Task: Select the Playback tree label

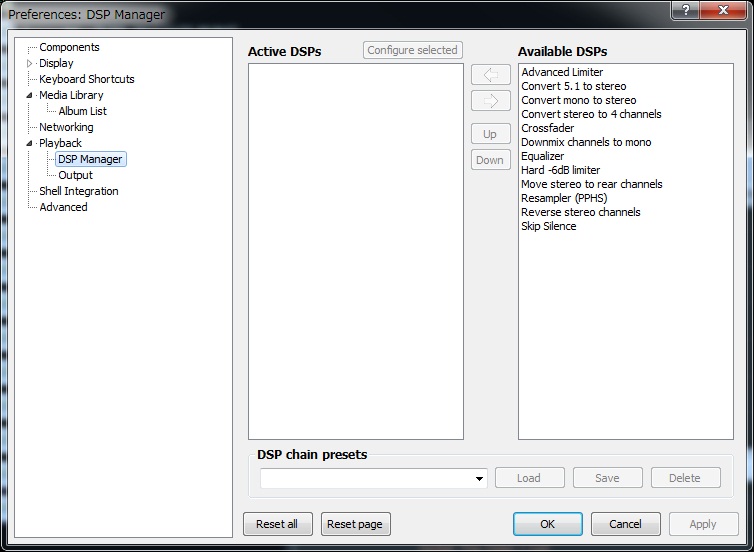Action: click(x=60, y=143)
